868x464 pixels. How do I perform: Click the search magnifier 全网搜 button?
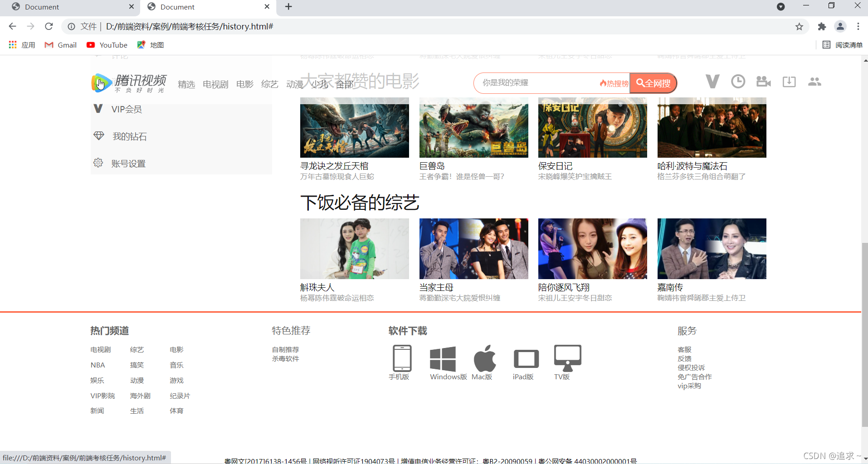[653, 83]
